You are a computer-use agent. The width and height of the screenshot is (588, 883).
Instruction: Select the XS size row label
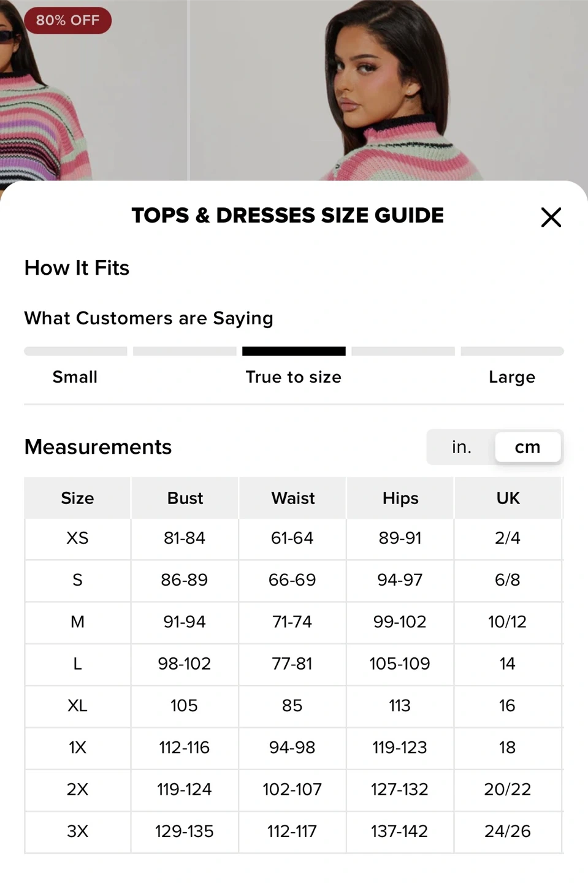click(77, 538)
